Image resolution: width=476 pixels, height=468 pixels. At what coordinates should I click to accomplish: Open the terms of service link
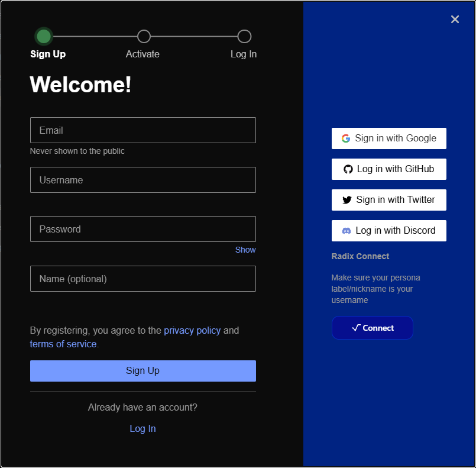(63, 344)
